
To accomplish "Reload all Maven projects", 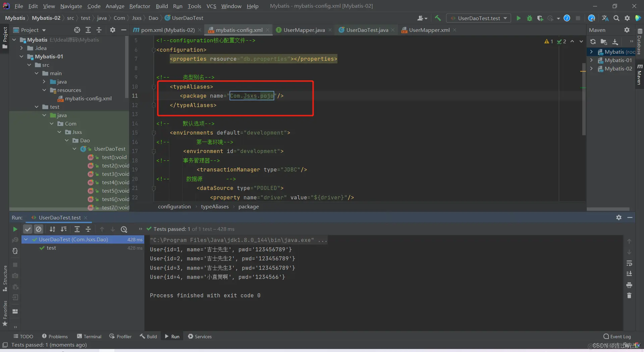I will pyautogui.click(x=593, y=42).
